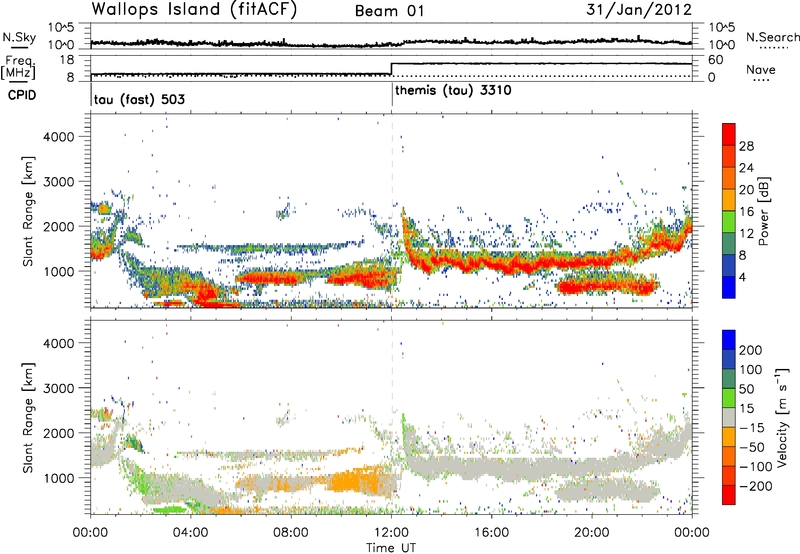Viewport: 800px width, 554px height.
Task: Click the "tau (fast) 503" control program label
Action: click(x=139, y=99)
